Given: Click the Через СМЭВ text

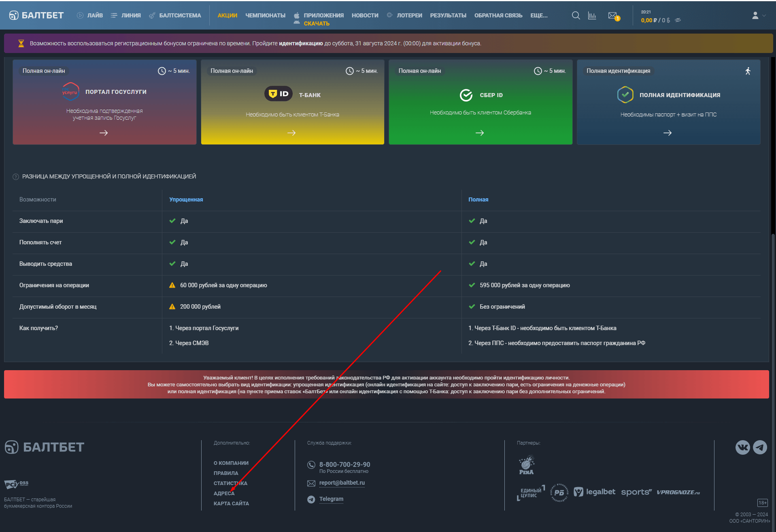Looking at the screenshot, I should (x=189, y=343).
